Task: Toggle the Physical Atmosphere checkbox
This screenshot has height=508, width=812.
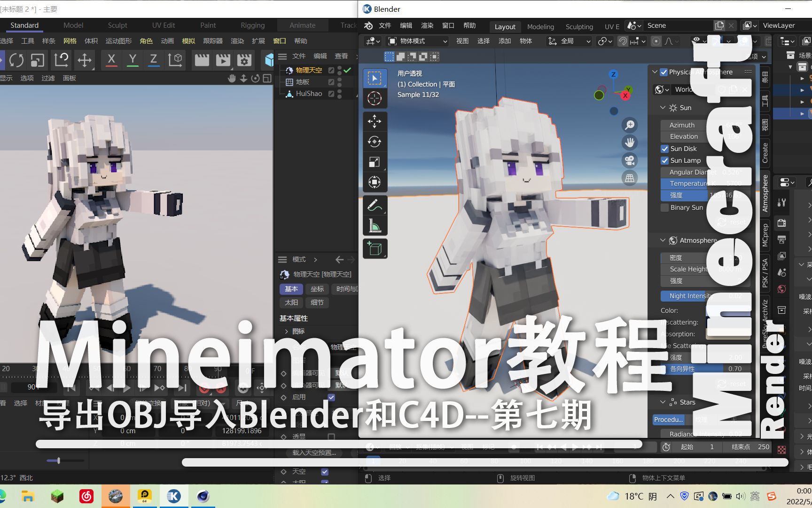Action: click(x=664, y=72)
